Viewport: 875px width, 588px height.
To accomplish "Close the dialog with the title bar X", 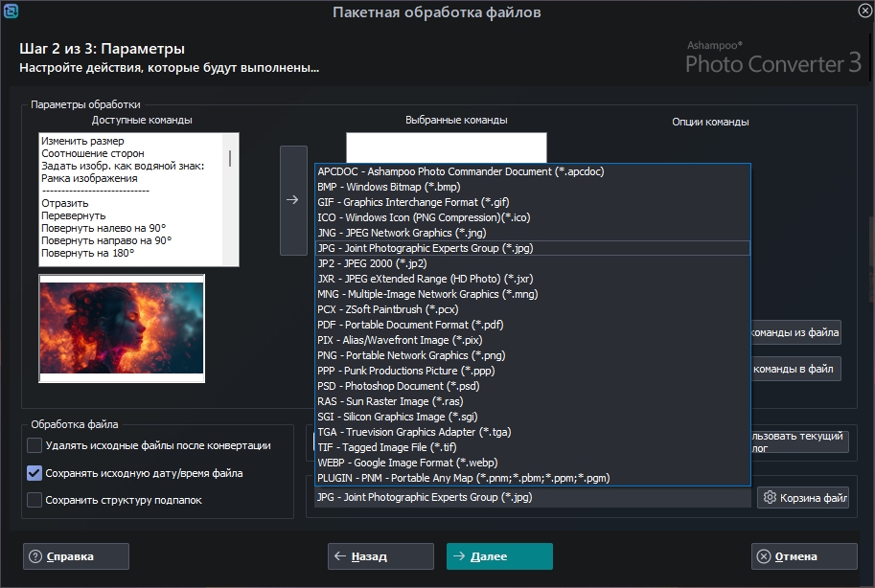I will point(863,11).
